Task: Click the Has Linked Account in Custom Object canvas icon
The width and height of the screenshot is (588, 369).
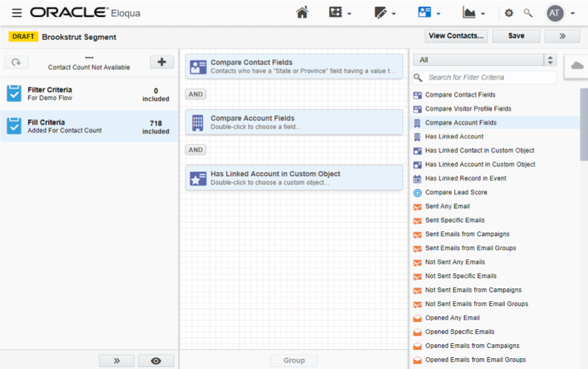Action: tap(198, 178)
